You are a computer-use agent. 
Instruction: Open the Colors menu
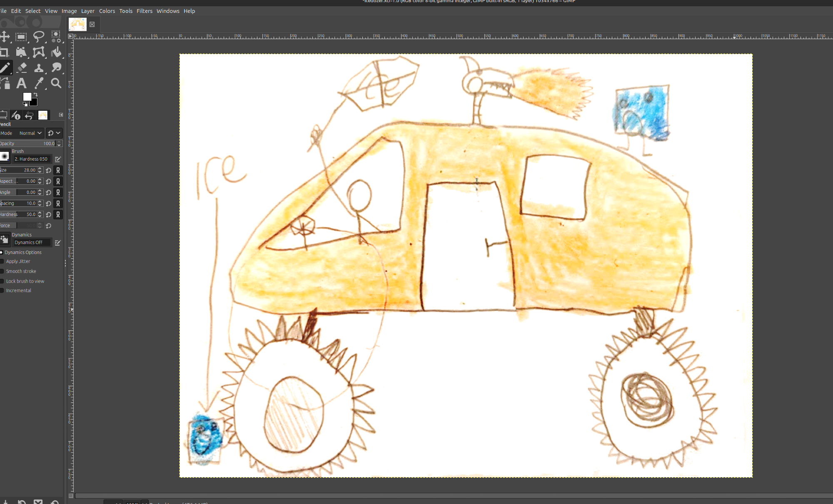pos(107,11)
